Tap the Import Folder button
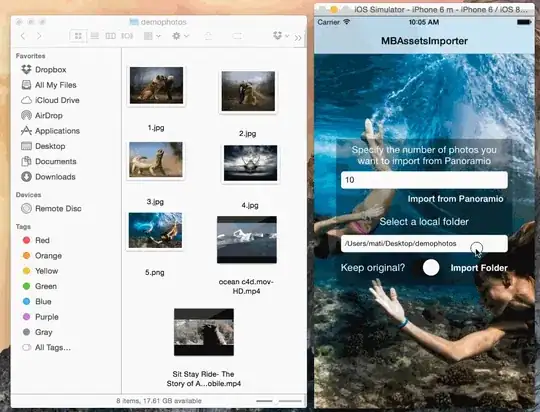 coord(479,268)
